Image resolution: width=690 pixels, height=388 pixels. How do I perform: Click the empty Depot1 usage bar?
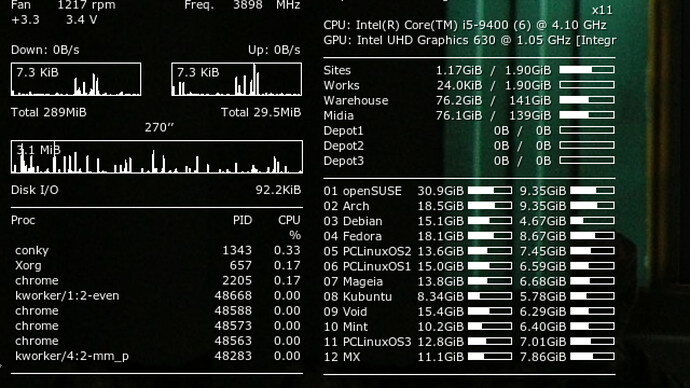coord(587,130)
